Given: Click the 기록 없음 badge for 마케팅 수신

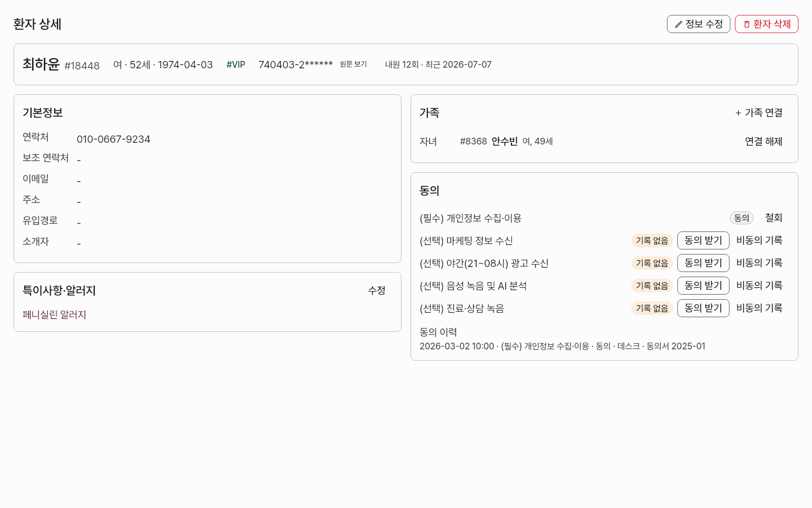Looking at the screenshot, I should (x=652, y=240).
